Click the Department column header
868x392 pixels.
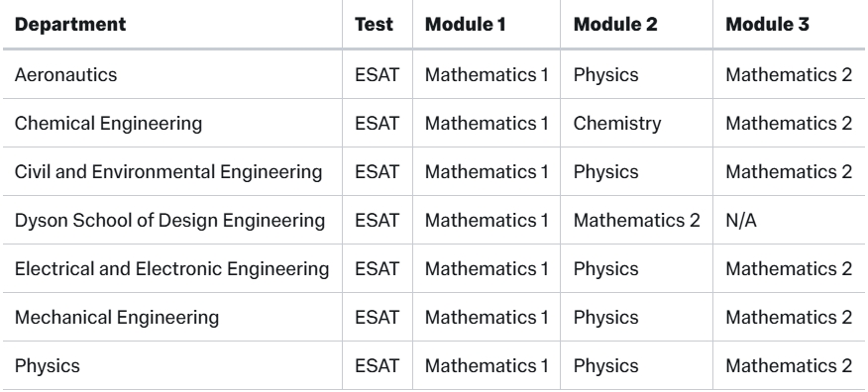pos(70,25)
